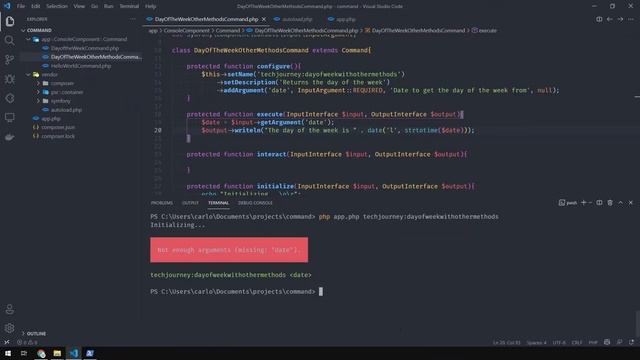Image resolution: width=640 pixels, height=360 pixels.
Task: Click the split editor icon
Action: coord(599,19)
